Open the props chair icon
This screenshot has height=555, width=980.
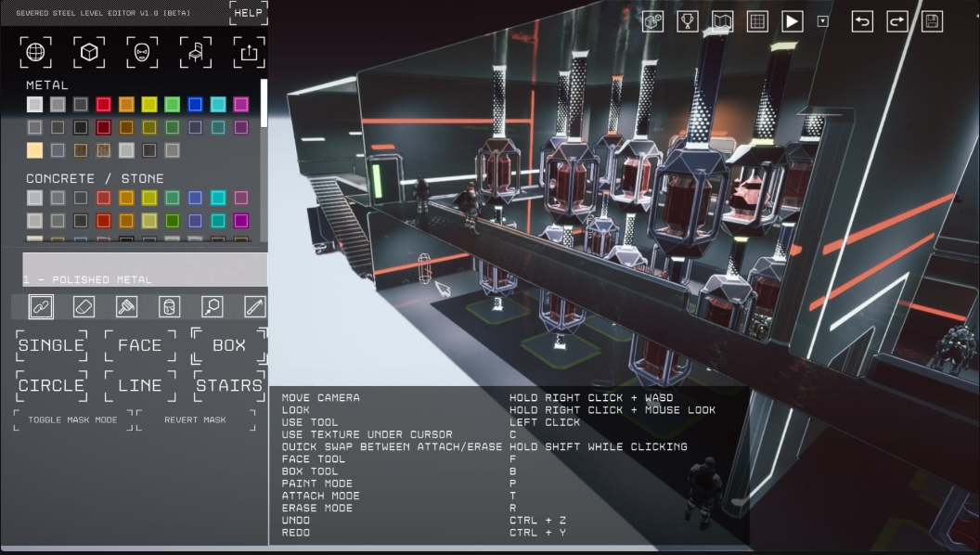click(x=196, y=52)
